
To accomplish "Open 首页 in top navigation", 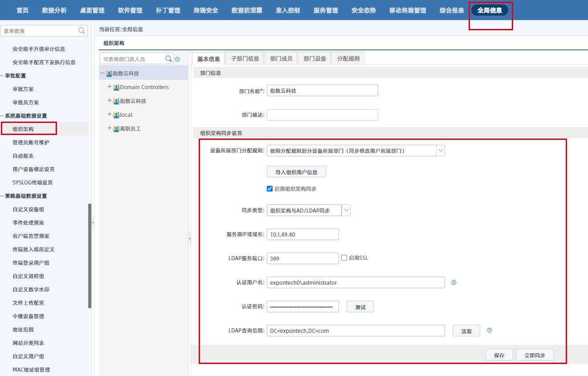I will click(x=22, y=10).
